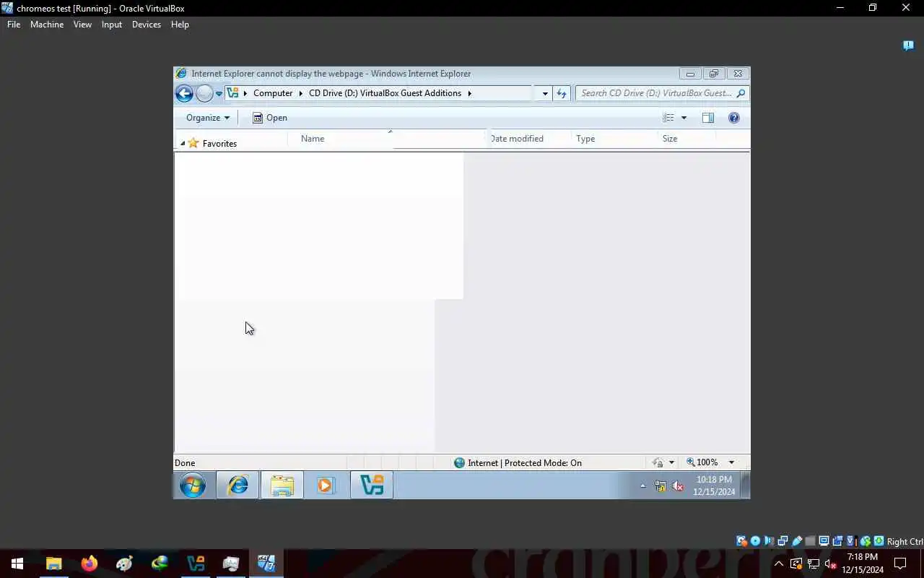Open the Organize dropdown menu

tap(208, 118)
